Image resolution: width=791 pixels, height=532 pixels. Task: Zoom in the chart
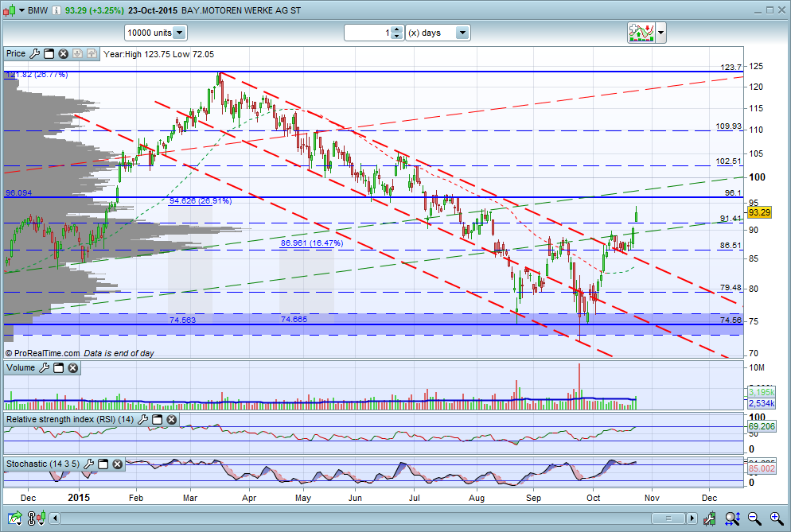click(x=777, y=518)
